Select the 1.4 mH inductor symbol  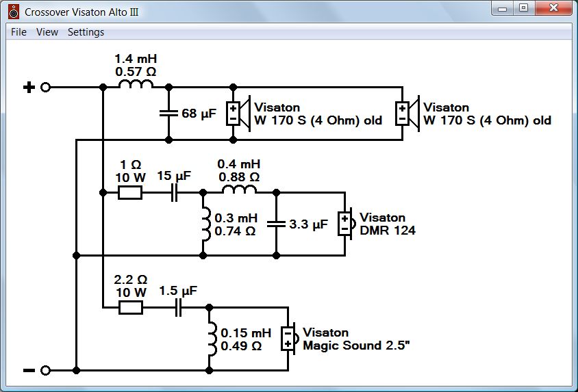click(x=136, y=85)
